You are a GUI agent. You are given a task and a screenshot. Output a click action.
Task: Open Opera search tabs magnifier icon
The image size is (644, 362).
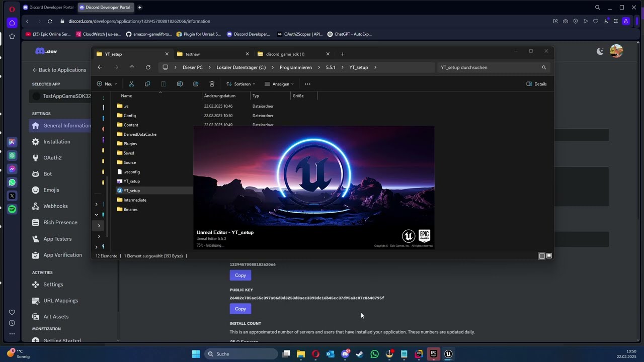(598, 8)
